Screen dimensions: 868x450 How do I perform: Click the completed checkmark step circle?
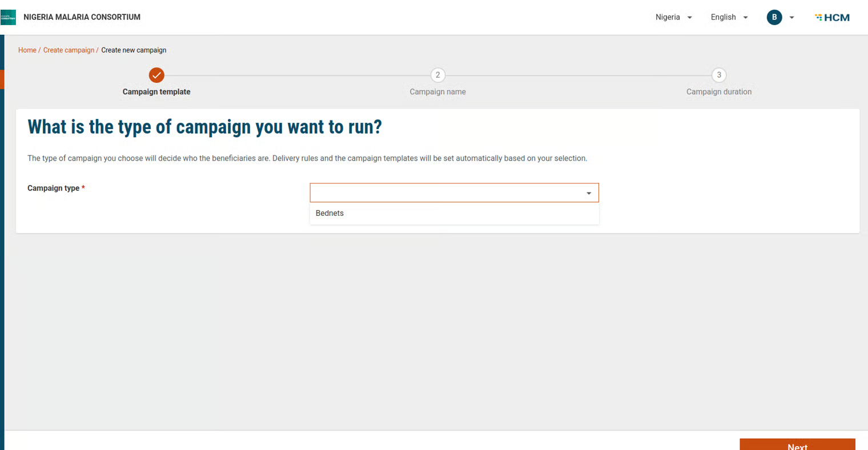point(156,75)
